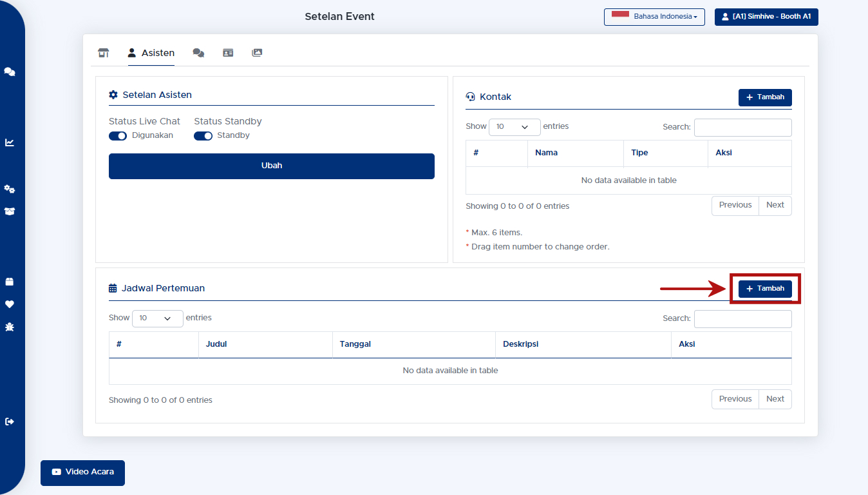
Task: Sort the Jadwal table by Judul
Action: tap(265, 344)
